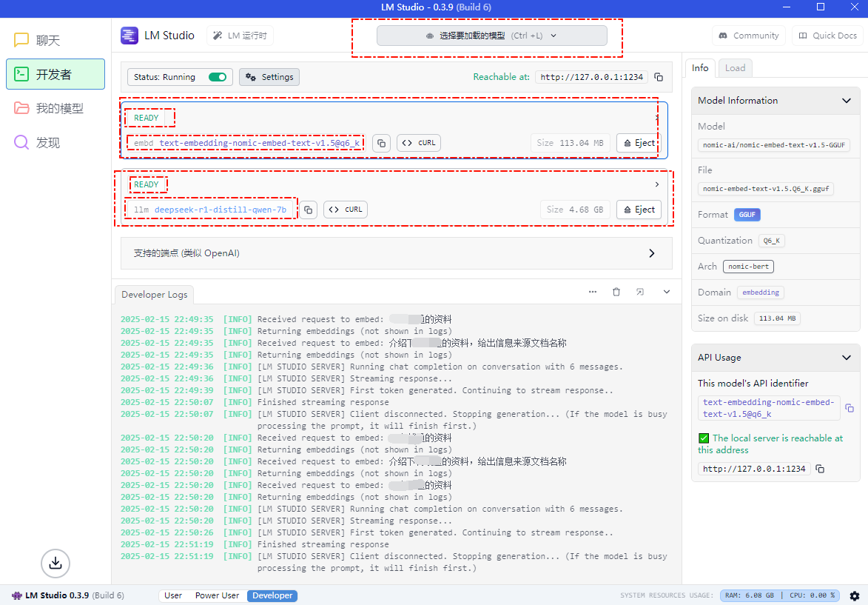Viewport: 868px width, 605px height.
Task: Collapse the Model Information section
Action: tap(847, 101)
